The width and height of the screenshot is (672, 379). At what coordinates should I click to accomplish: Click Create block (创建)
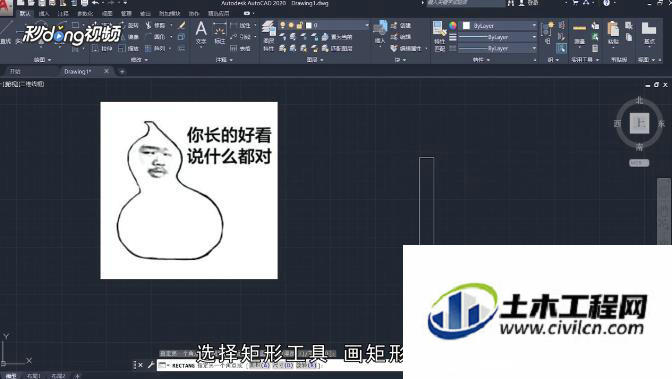click(401, 26)
